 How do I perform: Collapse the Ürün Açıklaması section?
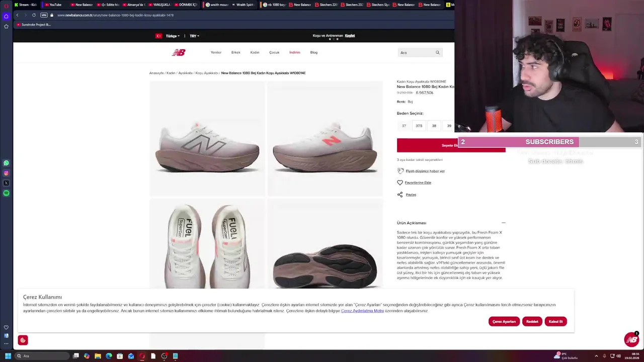[503, 223]
